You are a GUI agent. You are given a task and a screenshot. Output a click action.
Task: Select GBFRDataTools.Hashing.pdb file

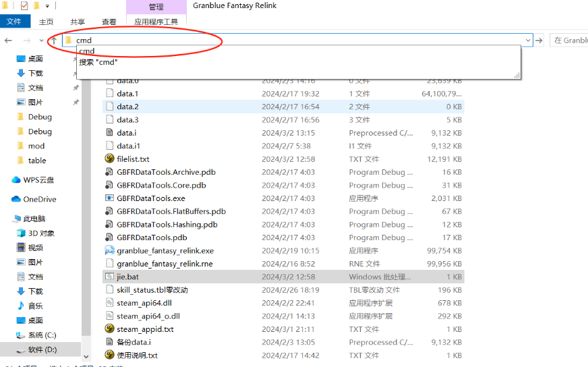[167, 225]
